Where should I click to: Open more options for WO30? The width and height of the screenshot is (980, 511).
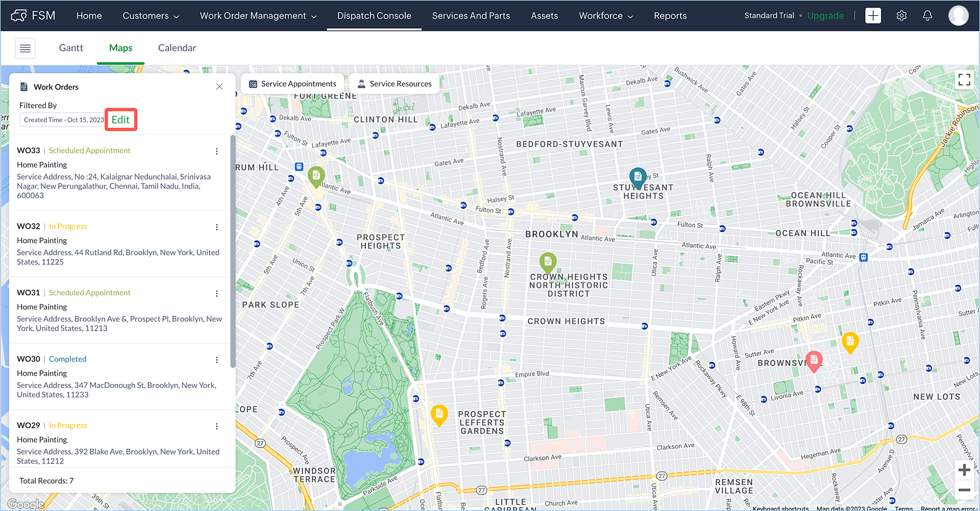click(x=217, y=360)
